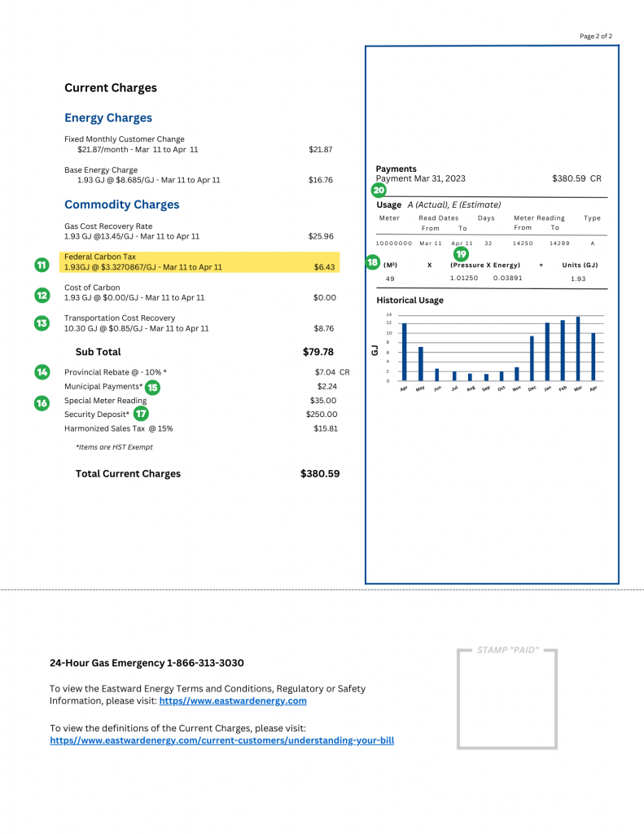Select badge 15 next to Municipal Payments
The width and height of the screenshot is (644, 834).
click(152, 387)
